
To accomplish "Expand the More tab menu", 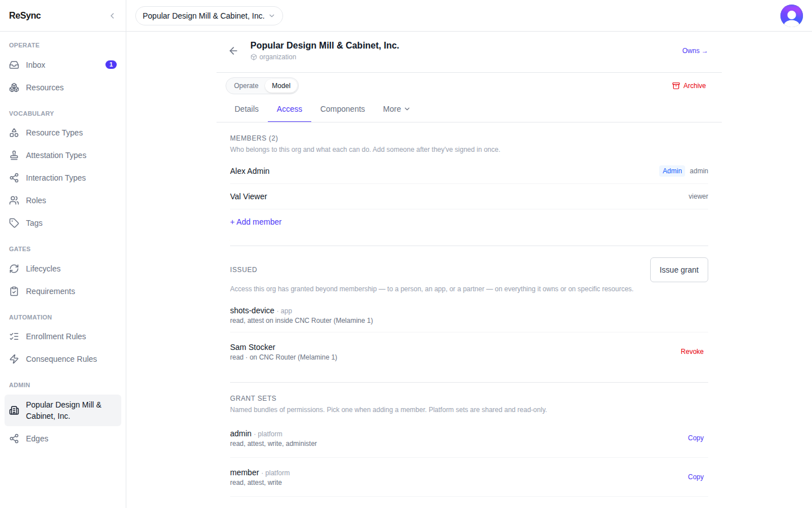I will pyautogui.click(x=396, y=109).
